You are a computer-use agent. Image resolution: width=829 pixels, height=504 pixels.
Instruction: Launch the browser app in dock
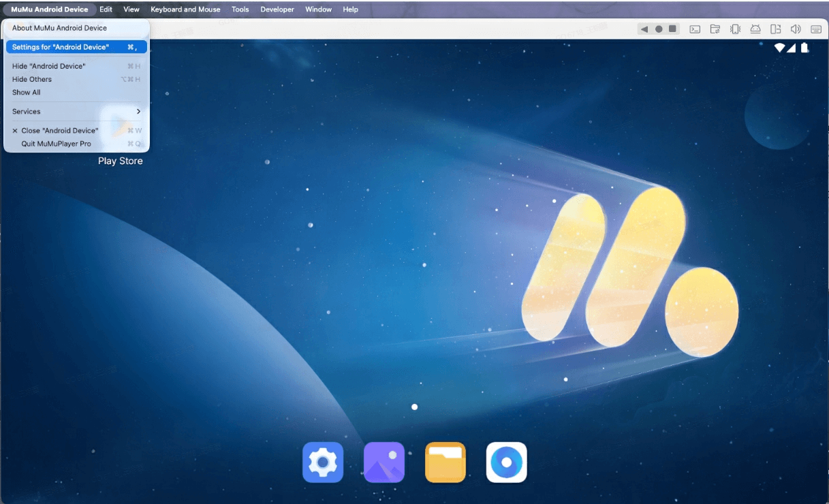pos(507,462)
